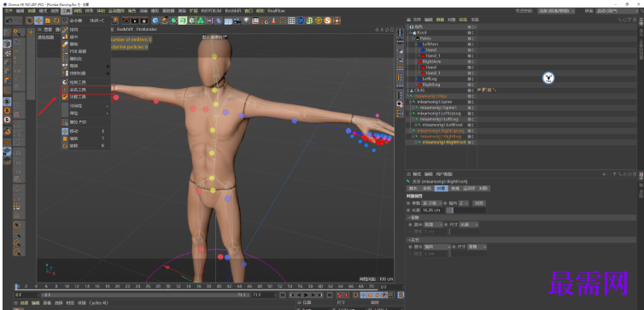Adjust the 长度 slider in object properties
The height and width of the screenshot is (310, 644).
click(466, 210)
